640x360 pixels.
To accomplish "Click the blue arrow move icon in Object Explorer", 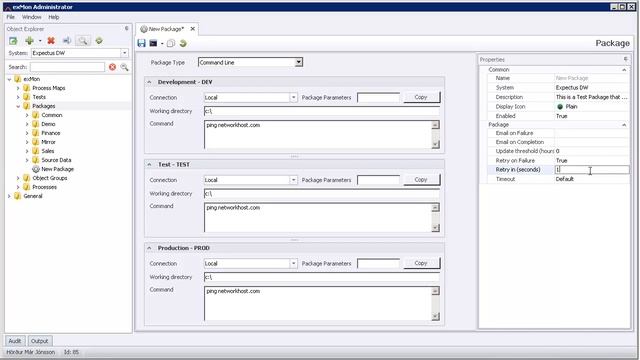I will point(67,41).
